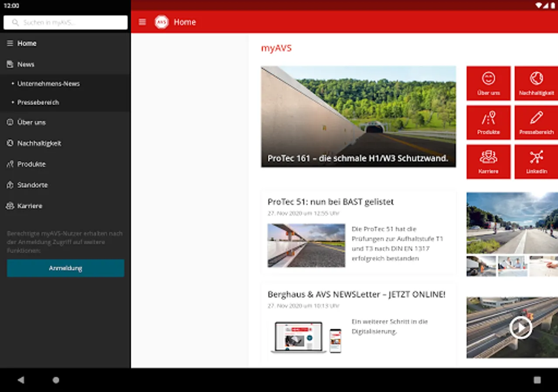Open the ProTec 161 Schutzwand banner
The width and height of the screenshot is (558, 392).
click(x=358, y=116)
